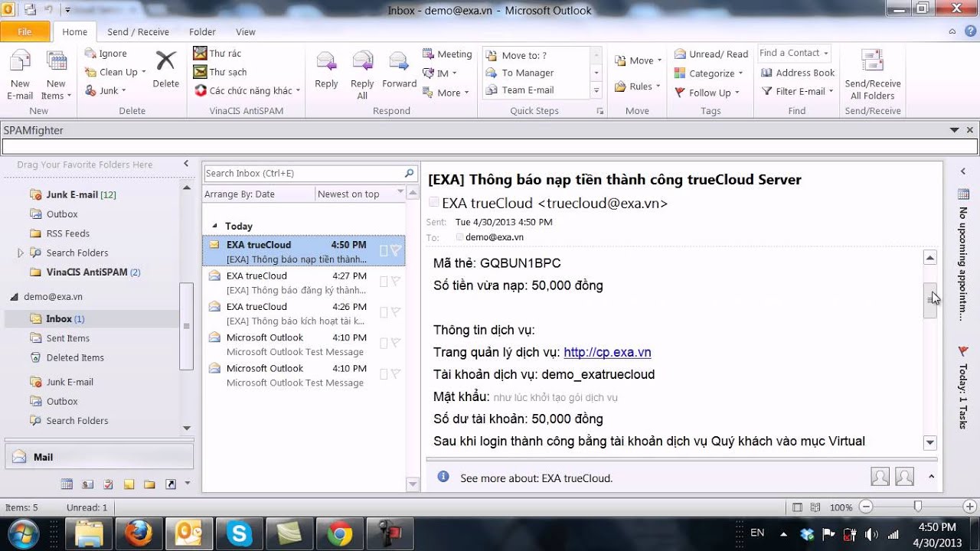This screenshot has height=551, width=980.
Task: Open the Rules dropdown
Action: pos(637,86)
